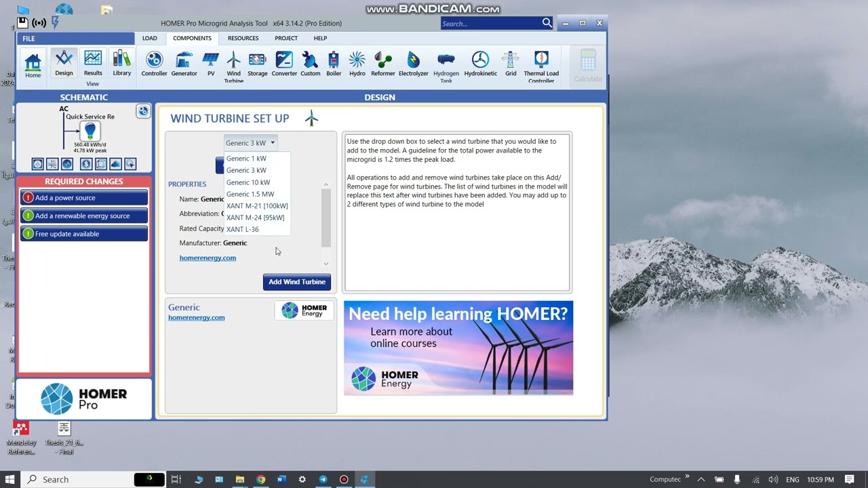868x488 pixels.
Task: Add a Hydrogen Tank component
Action: 446,66
